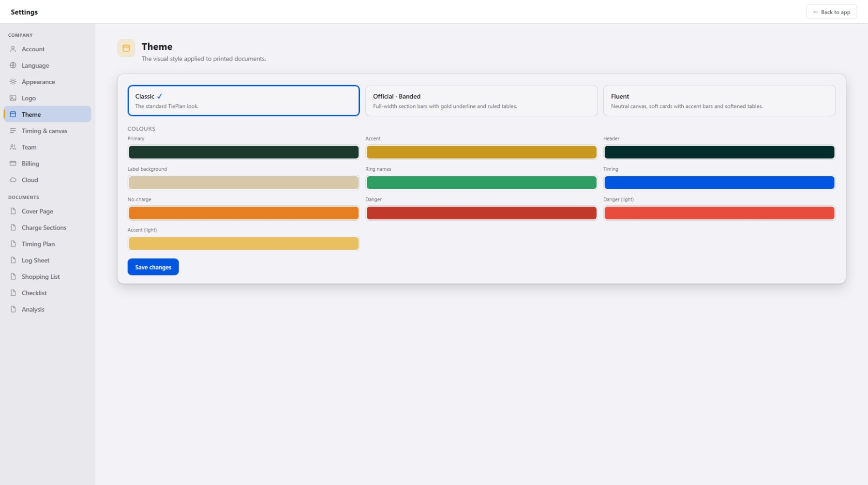The image size is (868, 485).
Task: Click the Timing Plan document icon
Action: click(13, 244)
